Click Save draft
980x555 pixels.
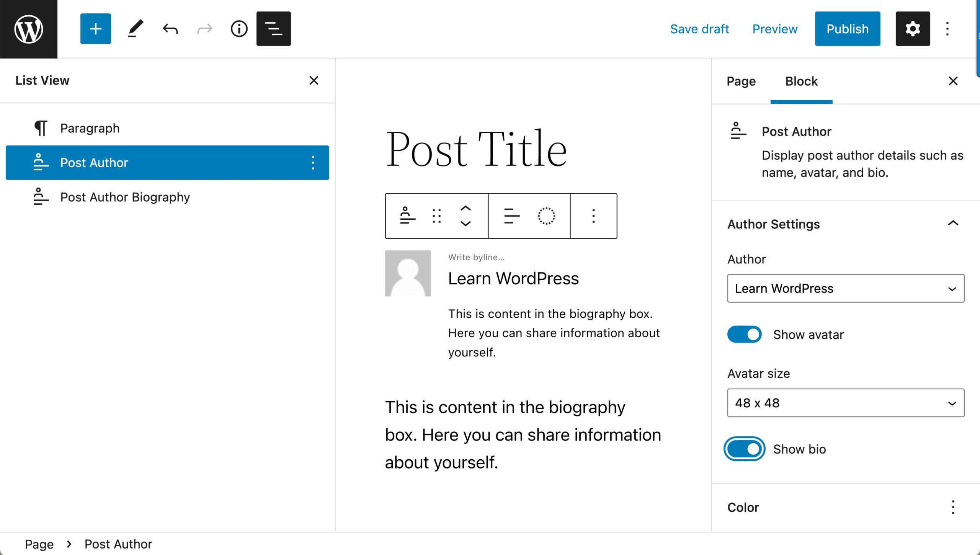(699, 29)
